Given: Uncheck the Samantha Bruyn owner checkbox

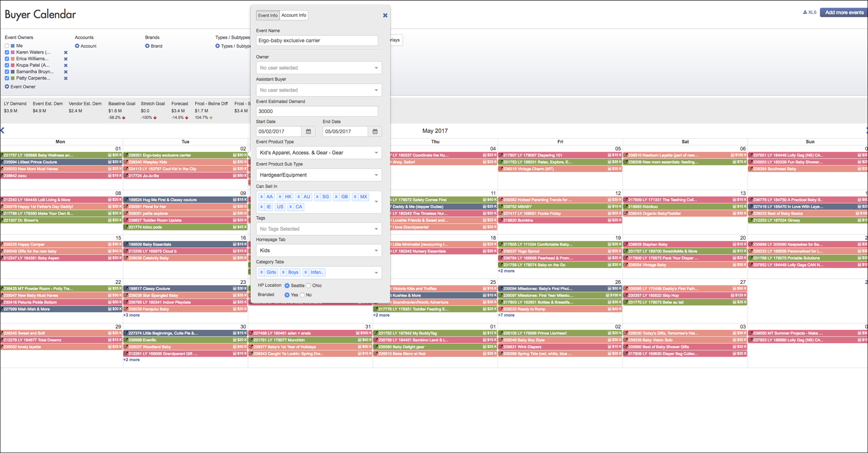Looking at the screenshot, I should point(7,72).
